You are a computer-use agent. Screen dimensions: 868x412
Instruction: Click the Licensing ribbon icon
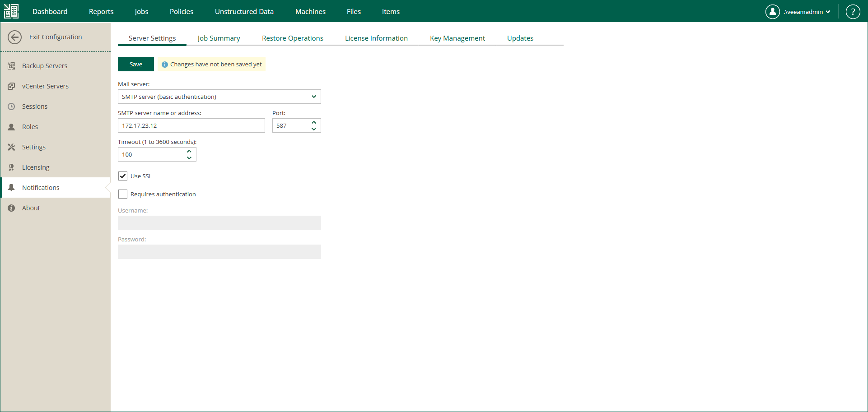tap(12, 167)
